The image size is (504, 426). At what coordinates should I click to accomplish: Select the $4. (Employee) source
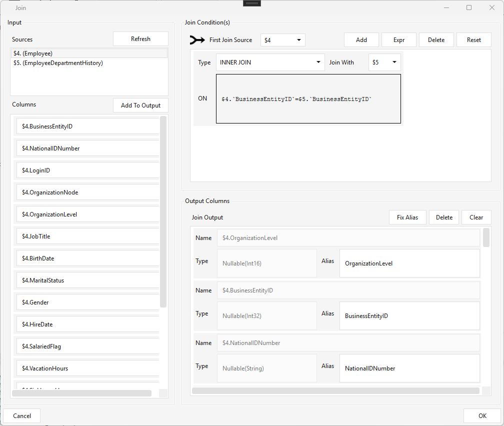coord(89,53)
